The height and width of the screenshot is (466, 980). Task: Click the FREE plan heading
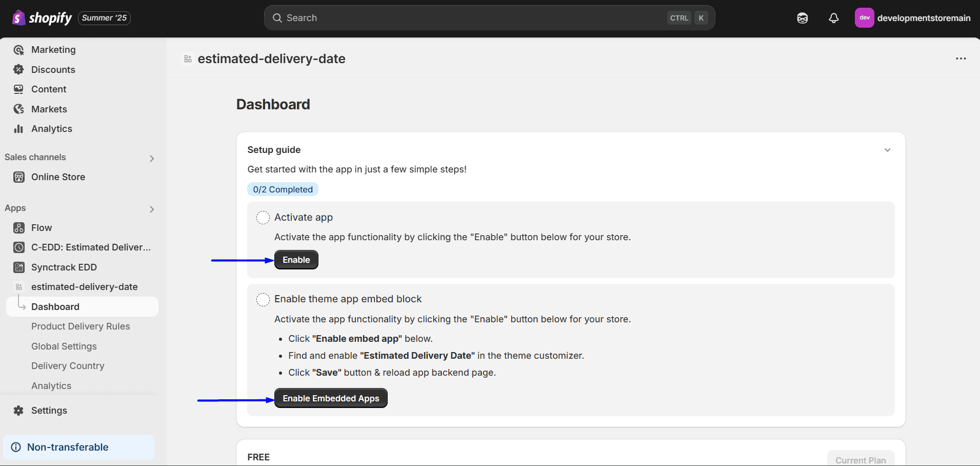[x=258, y=457]
